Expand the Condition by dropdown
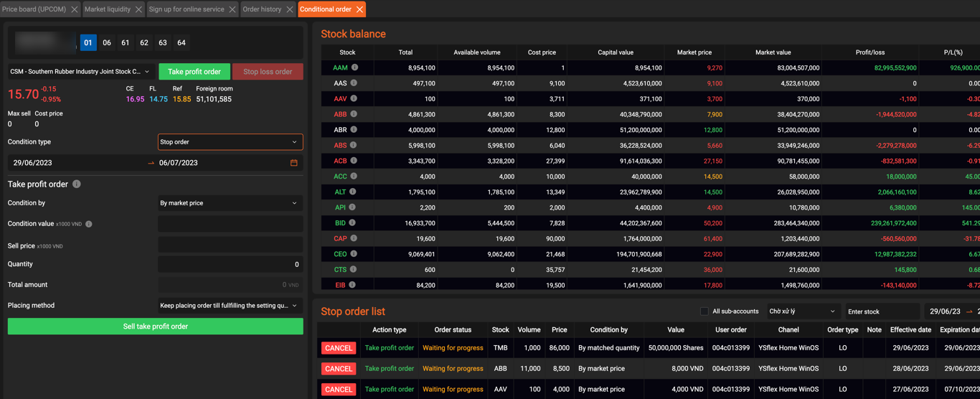This screenshot has height=399, width=980. point(230,203)
